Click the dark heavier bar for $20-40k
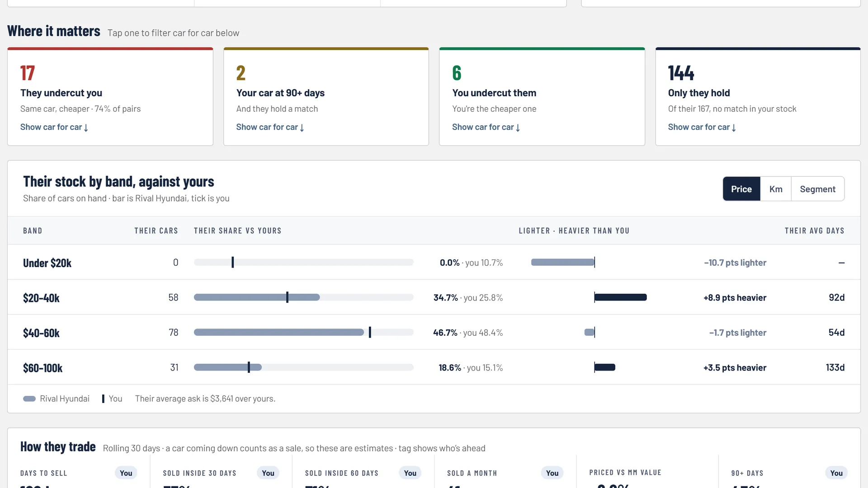 pyautogui.click(x=621, y=297)
